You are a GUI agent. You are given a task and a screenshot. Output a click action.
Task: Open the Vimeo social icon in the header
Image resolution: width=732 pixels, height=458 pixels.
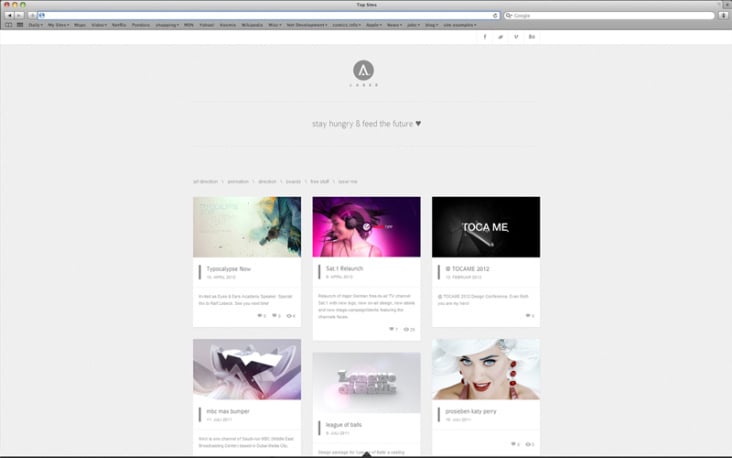point(516,37)
